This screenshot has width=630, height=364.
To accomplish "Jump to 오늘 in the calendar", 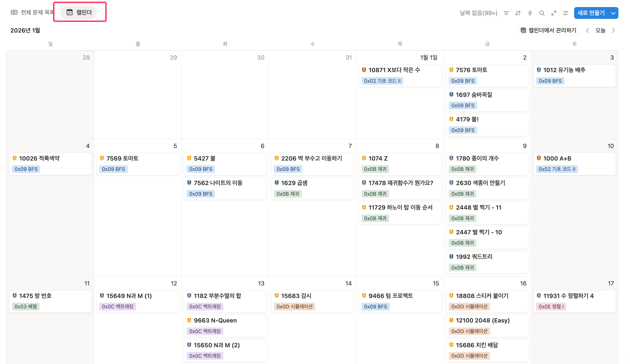I will tap(600, 30).
